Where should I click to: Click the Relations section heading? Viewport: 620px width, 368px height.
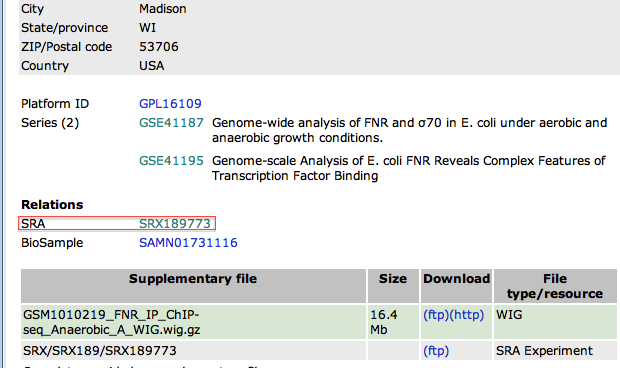(x=52, y=205)
